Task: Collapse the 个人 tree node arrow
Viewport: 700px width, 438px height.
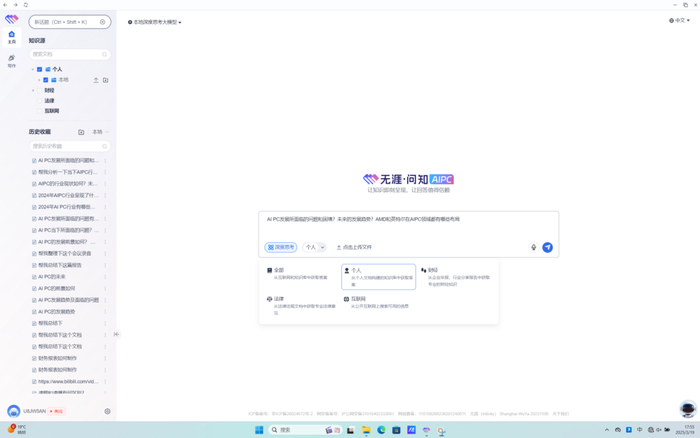Action: click(x=33, y=69)
